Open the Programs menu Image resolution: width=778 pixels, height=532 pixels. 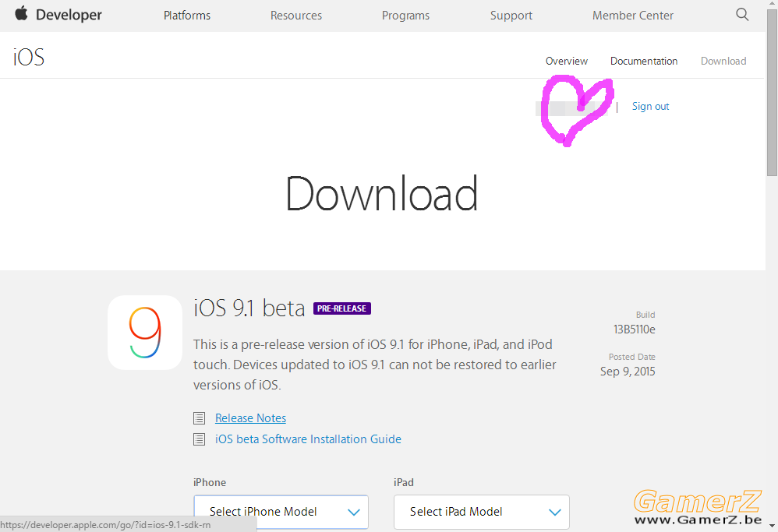point(406,16)
